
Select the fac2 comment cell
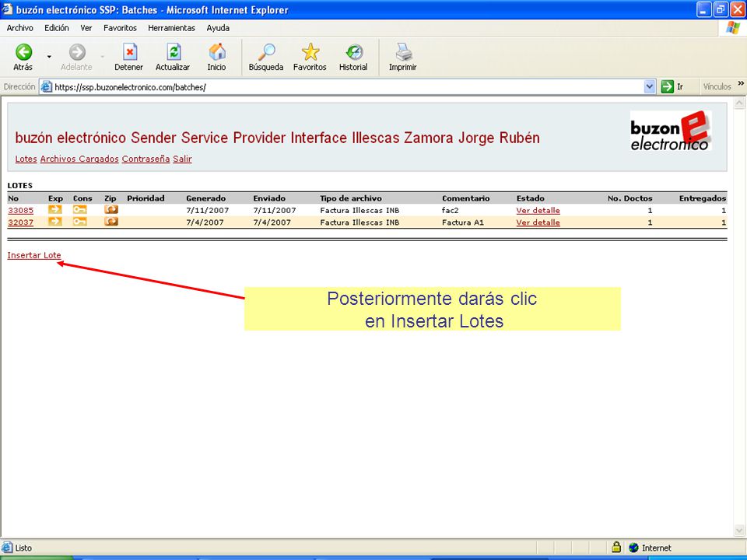pyautogui.click(x=451, y=211)
